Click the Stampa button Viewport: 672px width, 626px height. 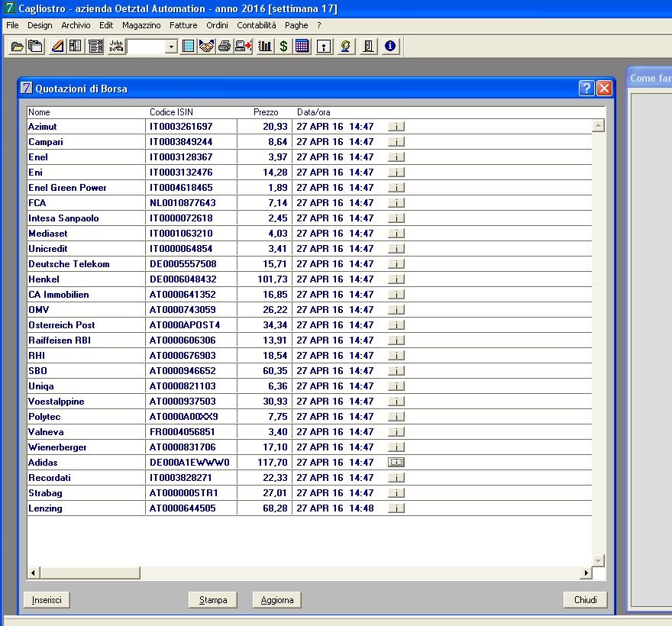(x=213, y=600)
